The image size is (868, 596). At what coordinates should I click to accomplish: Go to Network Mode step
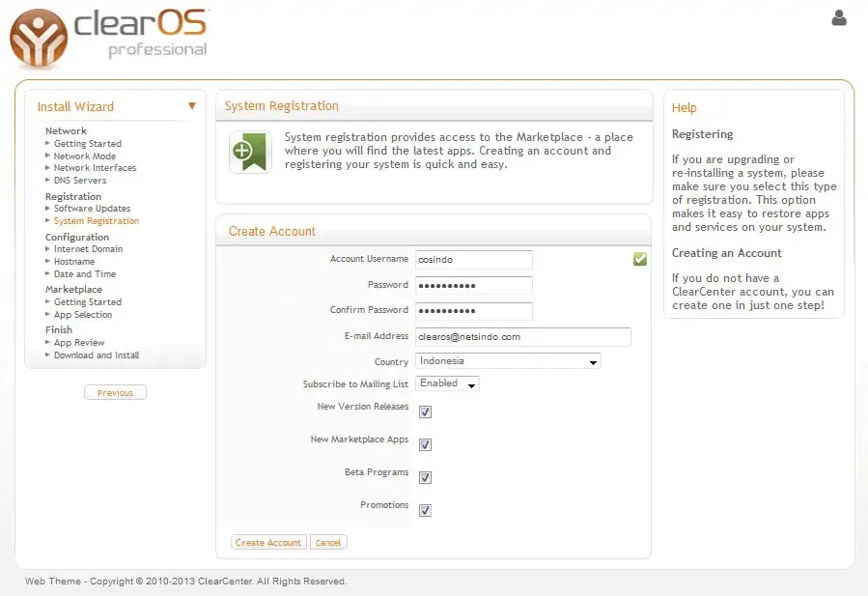84,156
